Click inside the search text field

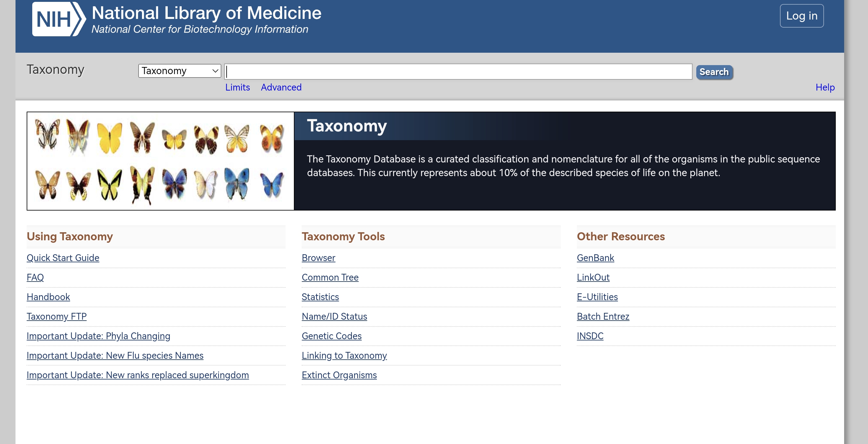[x=458, y=72]
